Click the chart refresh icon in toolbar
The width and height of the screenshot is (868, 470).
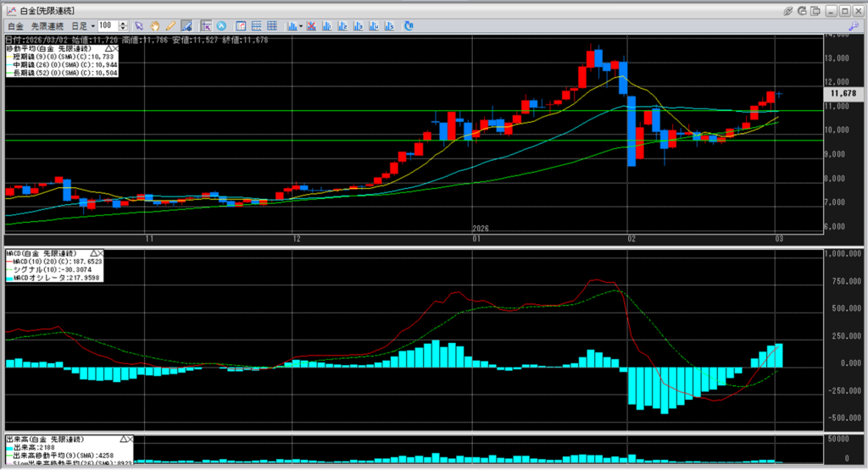409,25
